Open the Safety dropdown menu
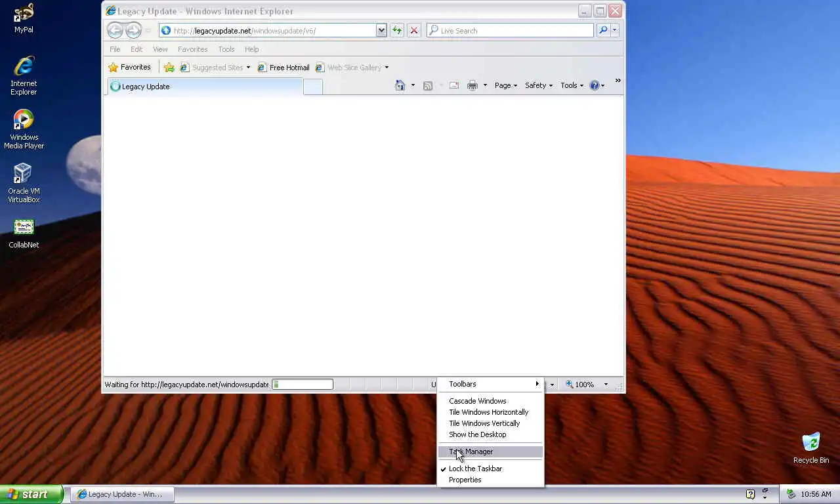840x504 pixels. [539, 85]
